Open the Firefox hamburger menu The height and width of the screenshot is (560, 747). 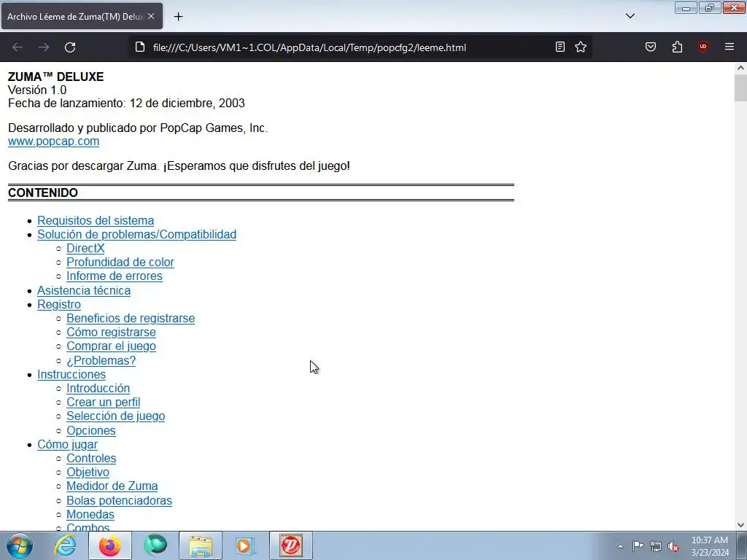coord(729,47)
